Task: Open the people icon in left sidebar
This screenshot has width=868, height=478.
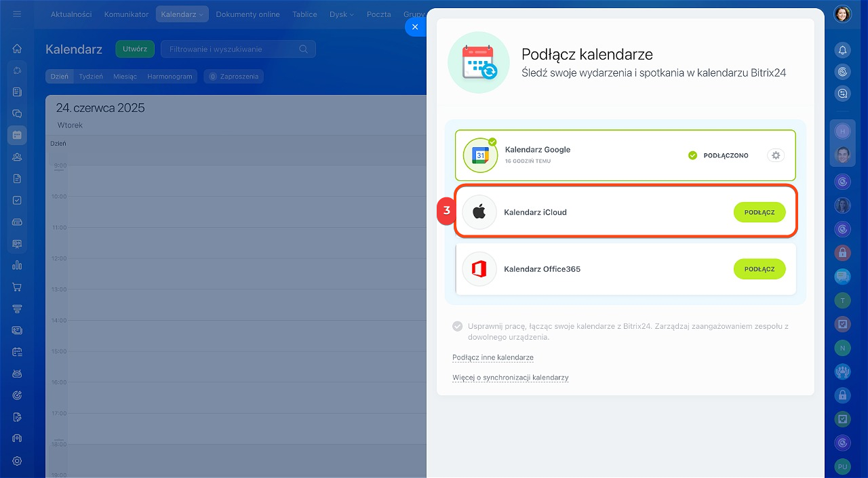Action: 17,157
